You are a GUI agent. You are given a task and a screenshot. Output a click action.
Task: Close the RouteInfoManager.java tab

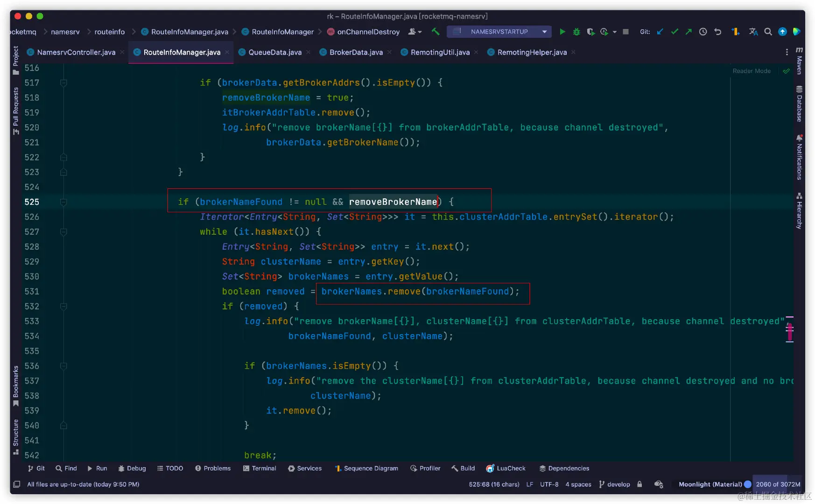click(x=227, y=52)
